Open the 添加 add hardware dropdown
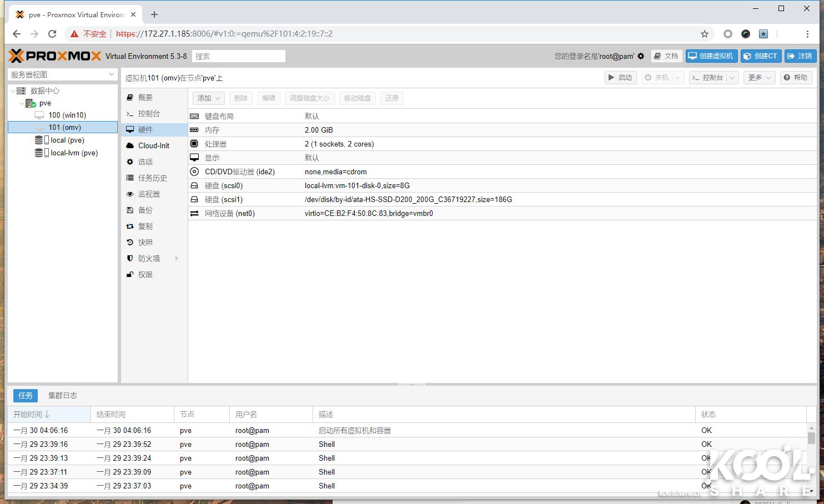Viewport: 824px width, 504px height. (x=208, y=98)
